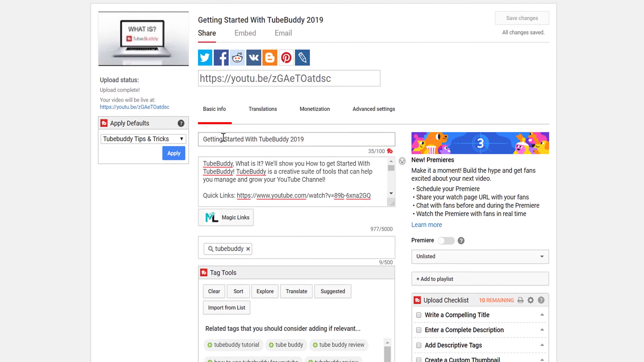Open Magic Links button
Screen dimensions: 644x362
point(226,218)
